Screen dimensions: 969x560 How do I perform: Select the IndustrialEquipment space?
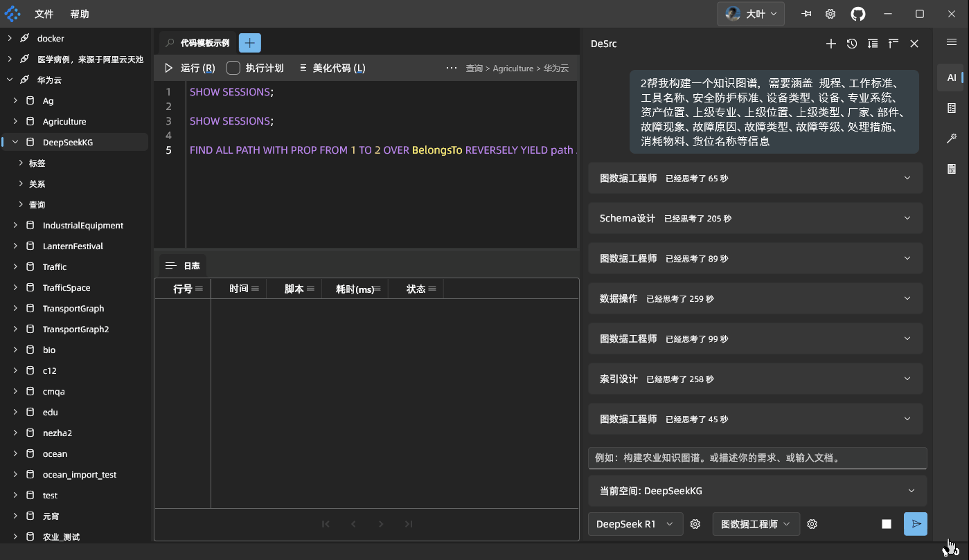coord(83,225)
